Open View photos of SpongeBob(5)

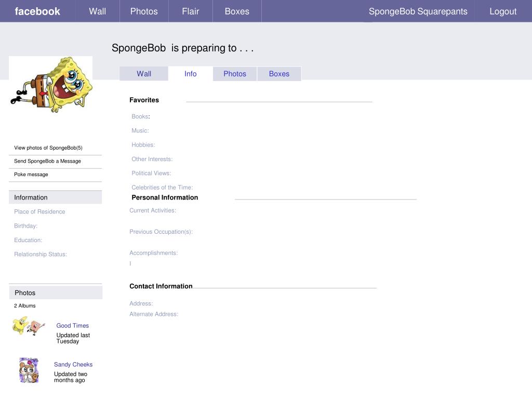point(48,148)
